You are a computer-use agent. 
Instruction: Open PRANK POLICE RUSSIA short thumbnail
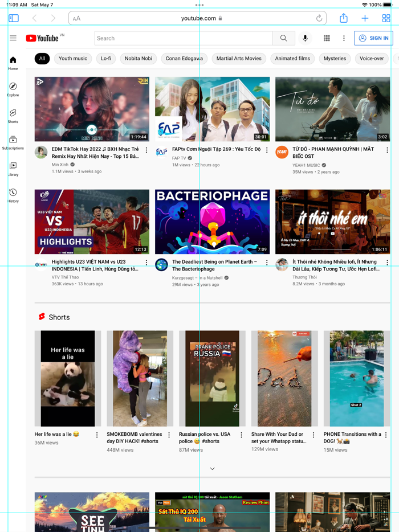click(212, 378)
